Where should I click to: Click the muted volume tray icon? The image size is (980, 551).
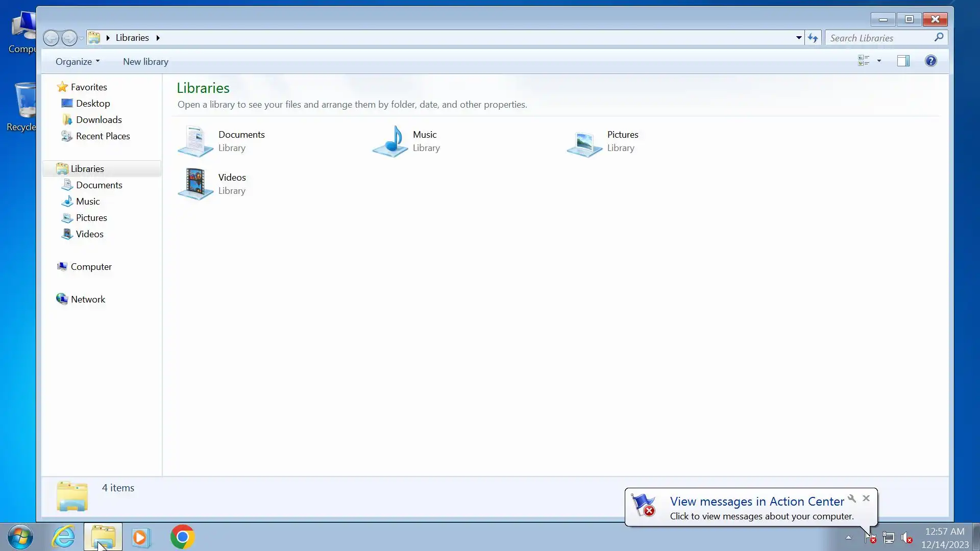tap(906, 538)
